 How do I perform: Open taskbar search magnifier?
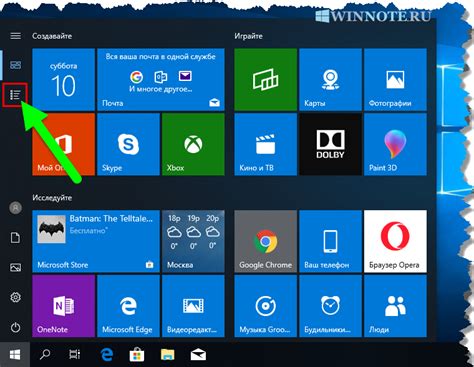point(45,354)
